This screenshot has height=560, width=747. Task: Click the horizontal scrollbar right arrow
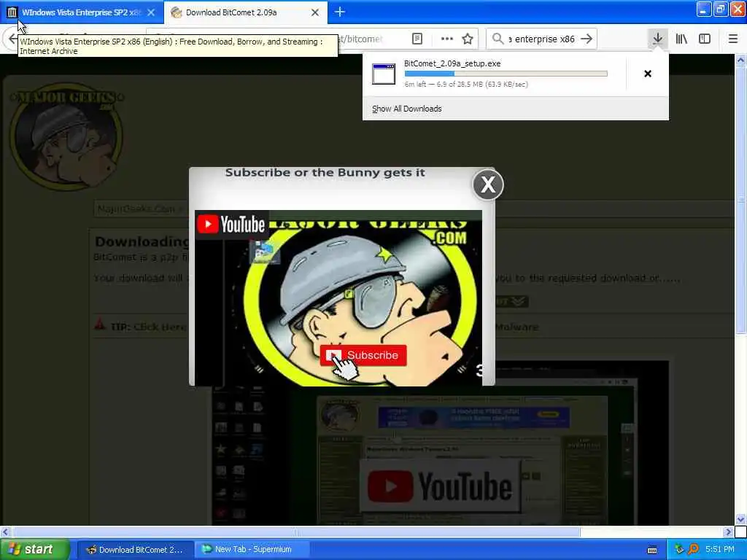tap(728, 532)
